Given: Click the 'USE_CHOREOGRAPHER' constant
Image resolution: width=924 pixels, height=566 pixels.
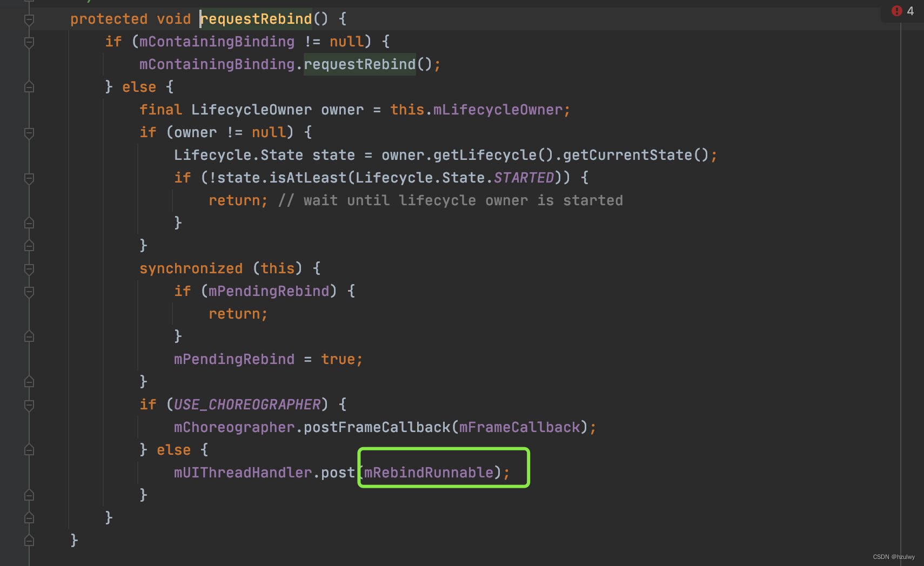Looking at the screenshot, I should pyautogui.click(x=247, y=405).
